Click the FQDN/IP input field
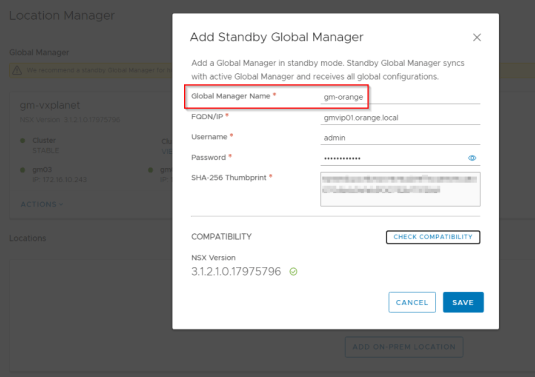This screenshot has height=377, width=535. [x=400, y=118]
